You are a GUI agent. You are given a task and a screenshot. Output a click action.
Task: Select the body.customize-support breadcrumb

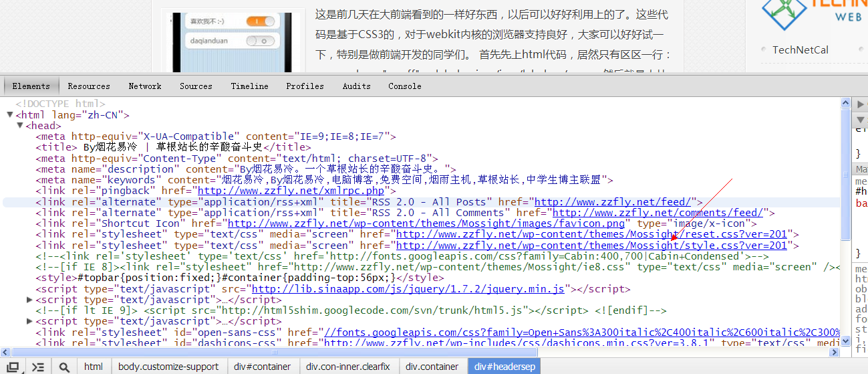click(x=168, y=367)
